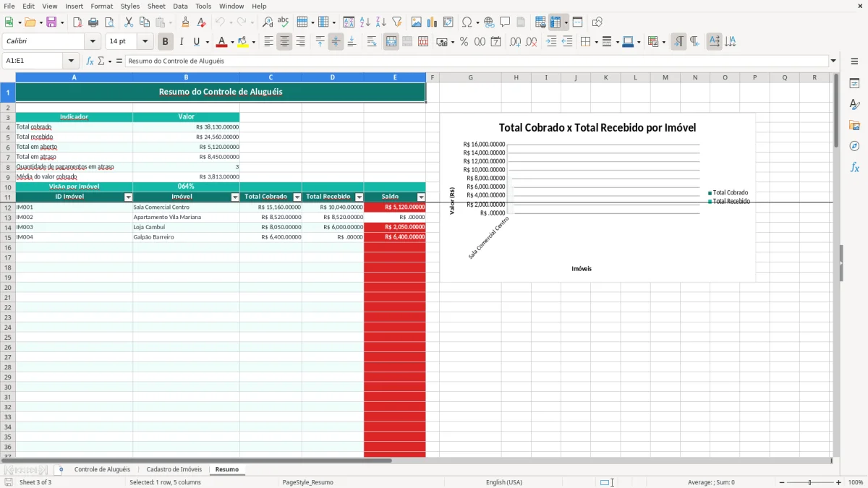Click cell Sala Comercial Centro
The width and height of the screenshot is (868, 488).
[186, 207]
